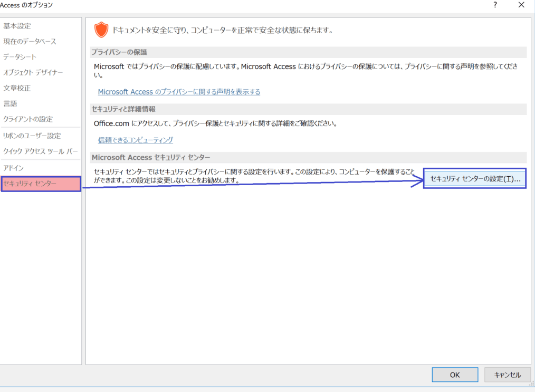Open the 現在のデータベース category
535x392 pixels.
click(x=30, y=41)
